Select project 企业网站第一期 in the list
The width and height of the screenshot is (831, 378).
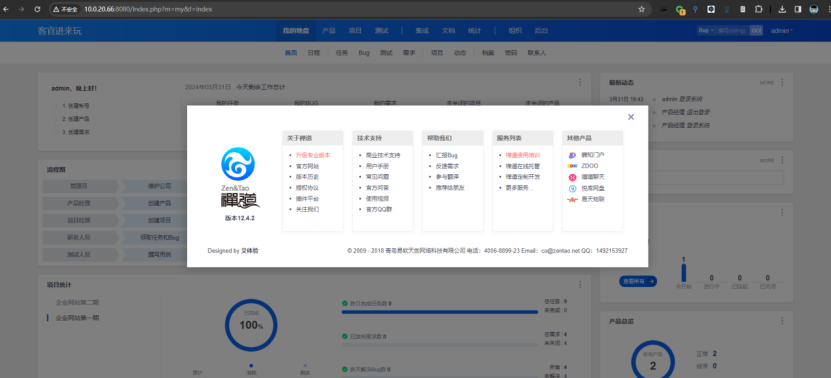click(77, 318)
